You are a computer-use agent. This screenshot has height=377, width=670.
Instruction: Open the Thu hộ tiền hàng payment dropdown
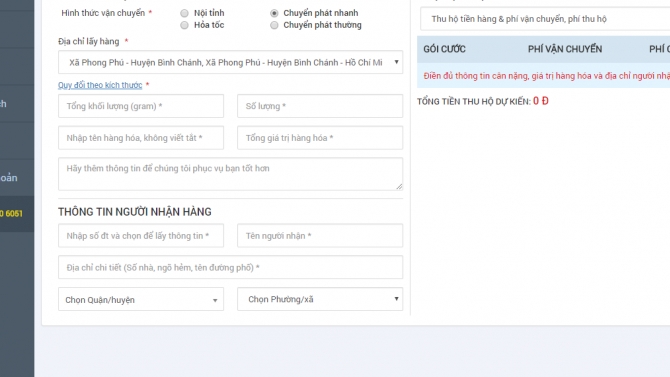(545, 19)
